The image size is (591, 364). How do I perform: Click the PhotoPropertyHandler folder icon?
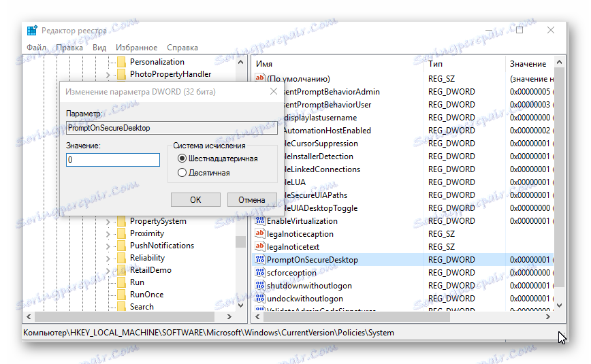click(121, 74)
